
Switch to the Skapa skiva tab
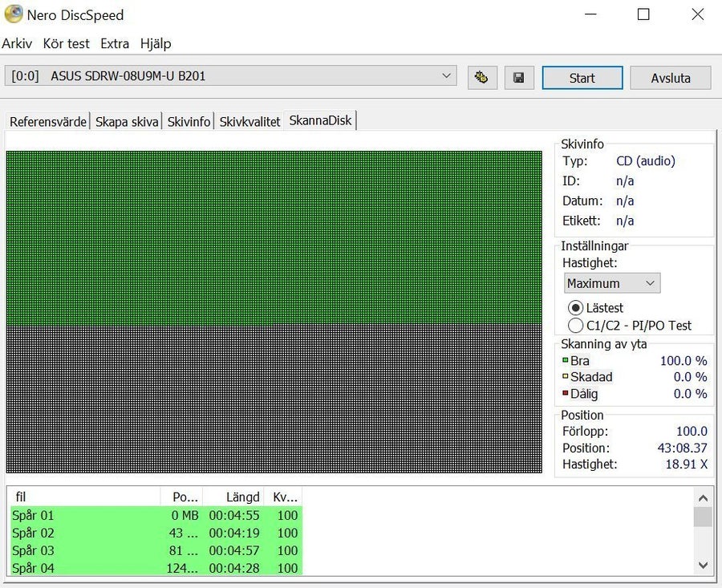click(x=127, y=122)
